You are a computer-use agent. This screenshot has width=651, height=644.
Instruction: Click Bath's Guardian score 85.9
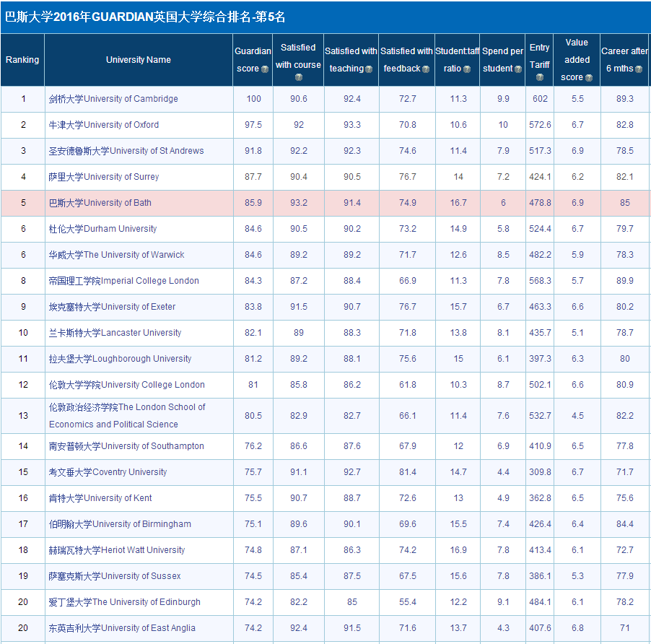[253, 203]
